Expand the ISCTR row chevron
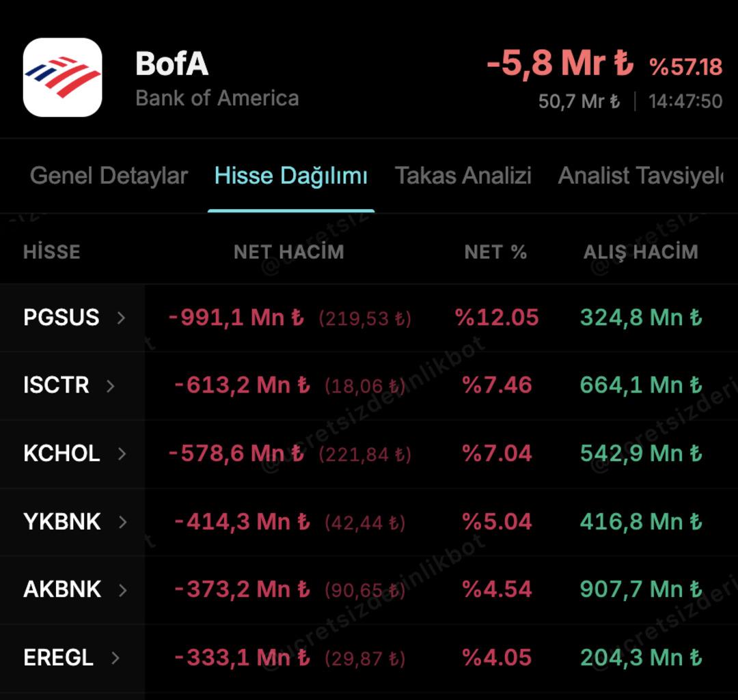 coord(111,385)
